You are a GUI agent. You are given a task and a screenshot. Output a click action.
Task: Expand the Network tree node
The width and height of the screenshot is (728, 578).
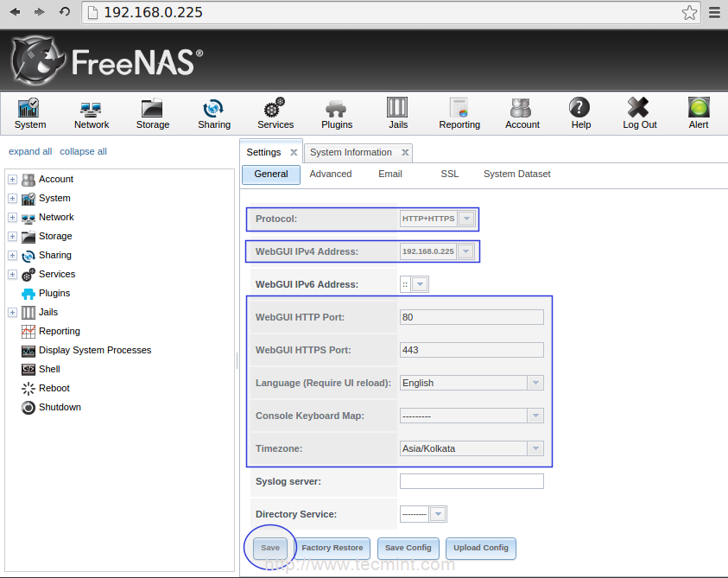coord(13,218)
